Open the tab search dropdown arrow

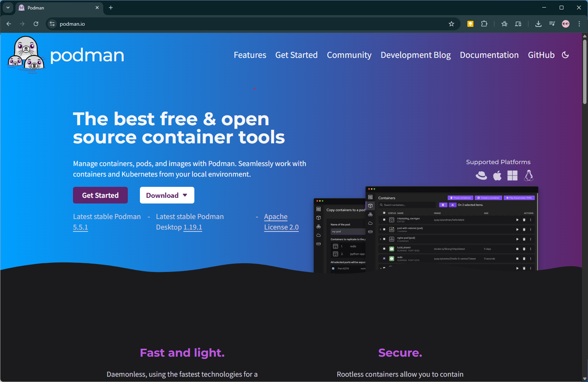(x=8, y=8)
